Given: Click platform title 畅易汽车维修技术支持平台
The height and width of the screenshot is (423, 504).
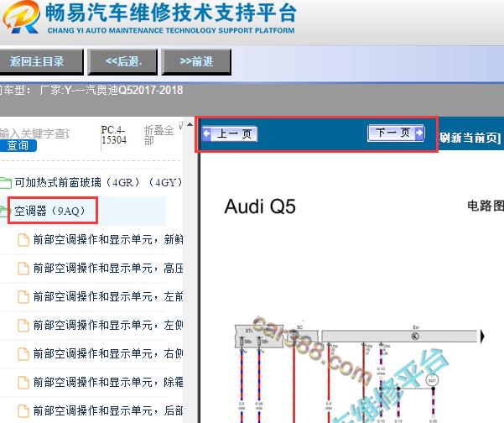Looking at the screenshot, I should (171, 13).
